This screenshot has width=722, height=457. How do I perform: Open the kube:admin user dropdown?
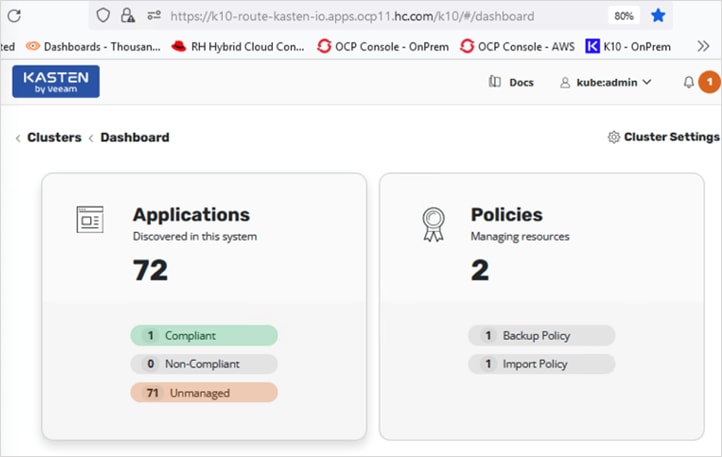point(606,82)
